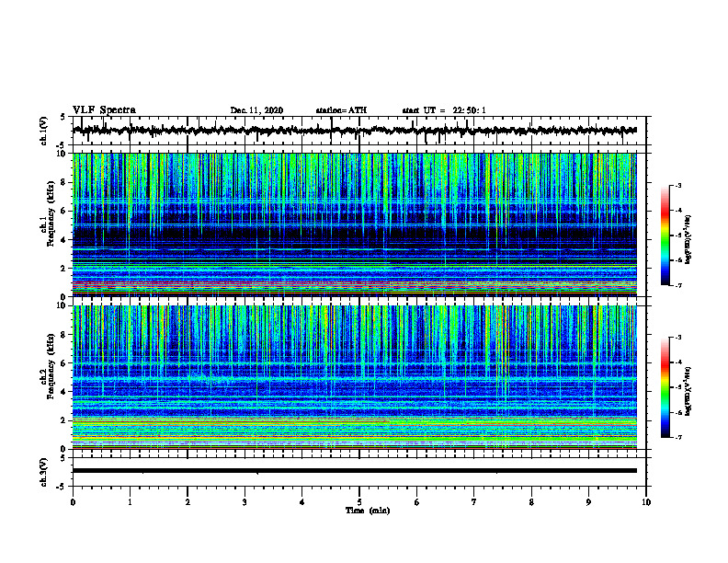
Task: Click the "ch.1(V)" waveform axis label
Action: (x=44, y=131)
